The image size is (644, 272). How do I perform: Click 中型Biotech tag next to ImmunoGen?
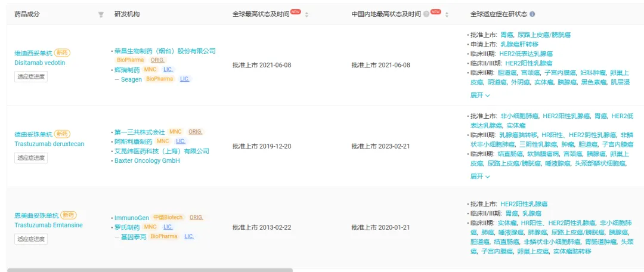[168, 218]
